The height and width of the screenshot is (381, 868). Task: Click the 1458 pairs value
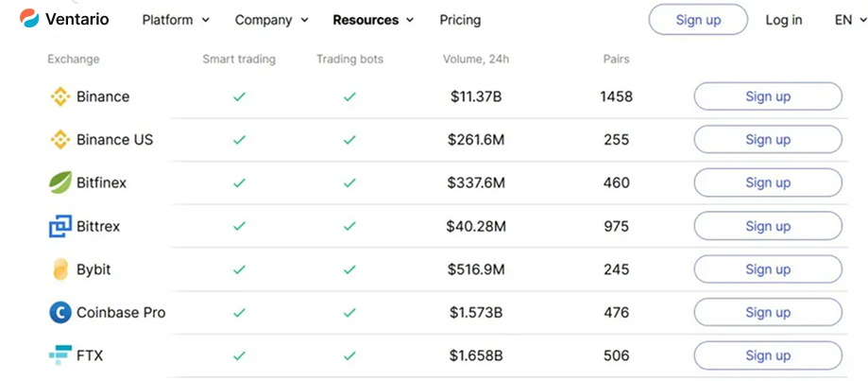point(616,97)
